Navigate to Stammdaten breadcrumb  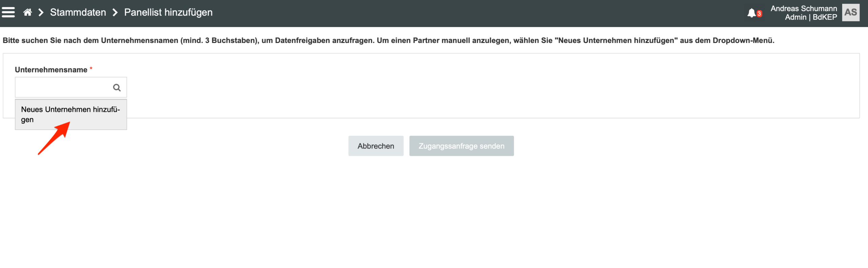click(78, 13)
